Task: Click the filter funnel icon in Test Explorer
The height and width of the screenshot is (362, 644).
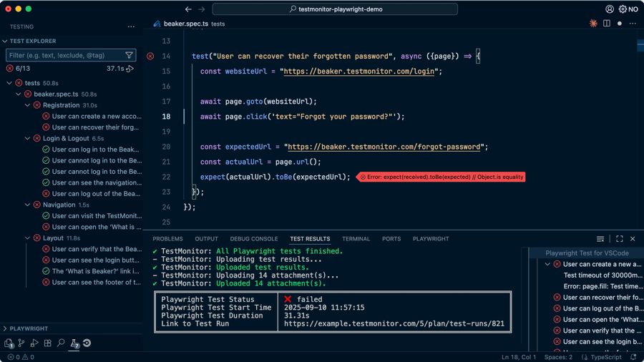Action: tap(129, 55)
